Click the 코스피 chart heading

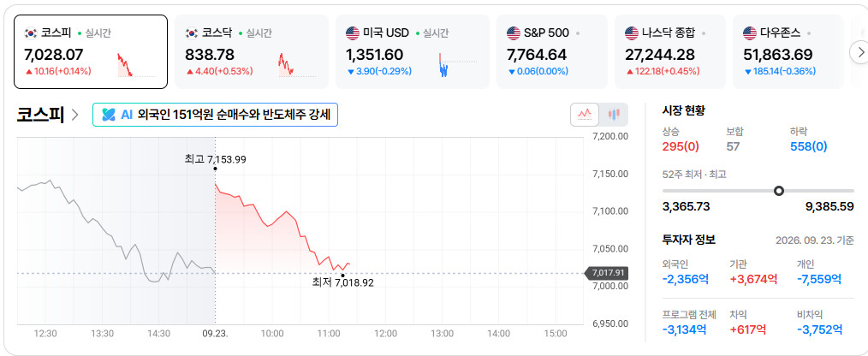point(40,116)
